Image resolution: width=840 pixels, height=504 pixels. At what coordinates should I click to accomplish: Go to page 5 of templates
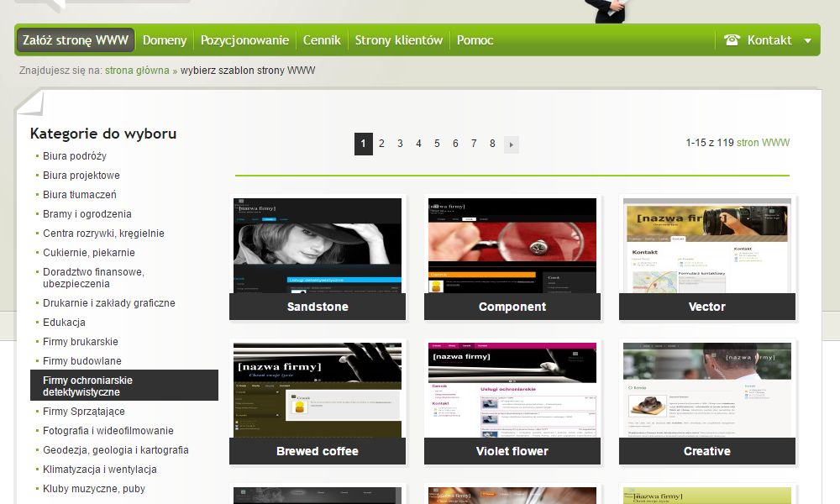437,144
